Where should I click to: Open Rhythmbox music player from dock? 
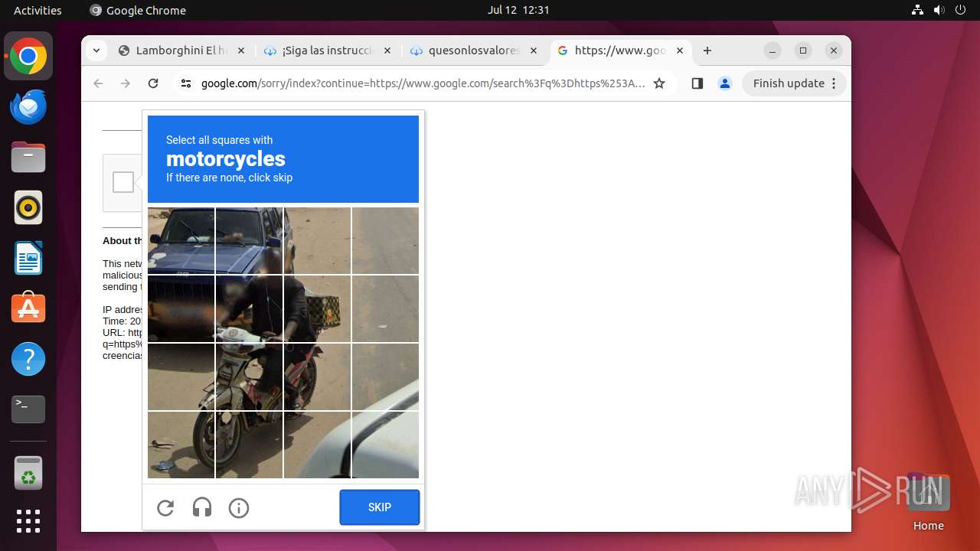28,207
